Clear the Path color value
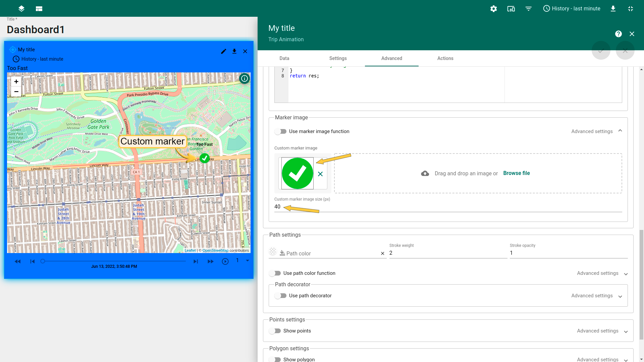 [382, 254]
